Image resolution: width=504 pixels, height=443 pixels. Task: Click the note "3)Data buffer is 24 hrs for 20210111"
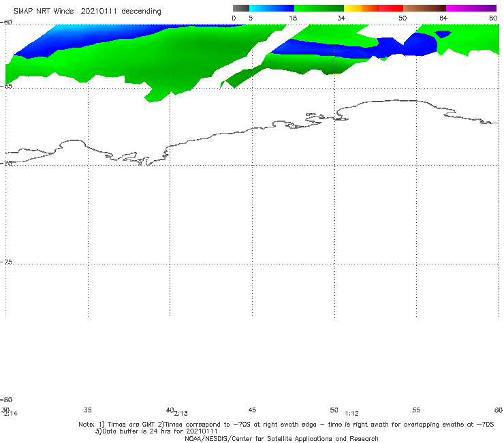pyautogui.click(x=157, y=431)
